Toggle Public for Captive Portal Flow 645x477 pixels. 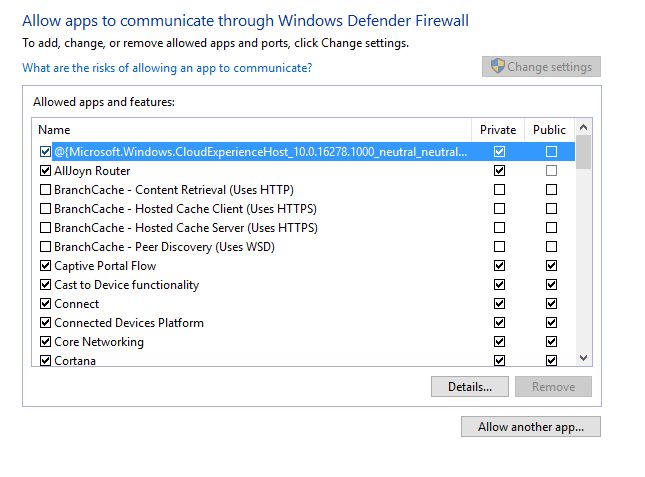[x=551, y=266]
